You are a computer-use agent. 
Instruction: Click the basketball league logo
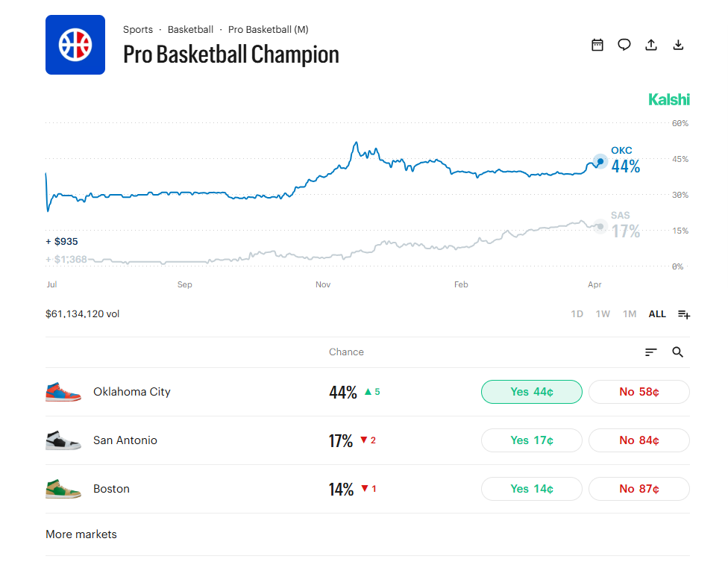pyautogui.click(x=75, y=44)
